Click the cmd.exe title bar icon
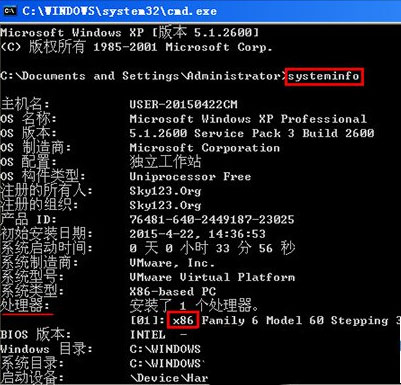This screenshot has height=385, width=401. [10, 10]
